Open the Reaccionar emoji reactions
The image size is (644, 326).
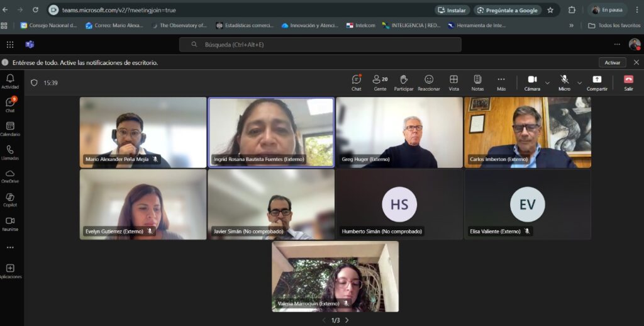click(x=429, y=82)
